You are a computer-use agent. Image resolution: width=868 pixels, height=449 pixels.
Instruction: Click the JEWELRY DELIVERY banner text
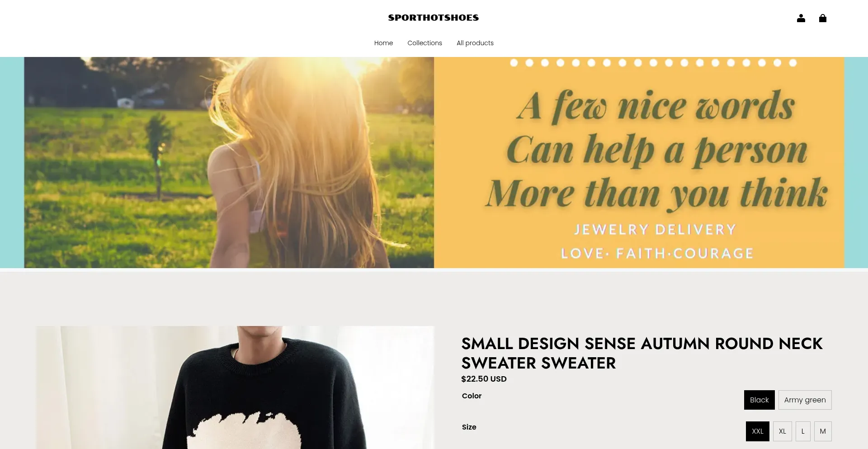[655, 230]
